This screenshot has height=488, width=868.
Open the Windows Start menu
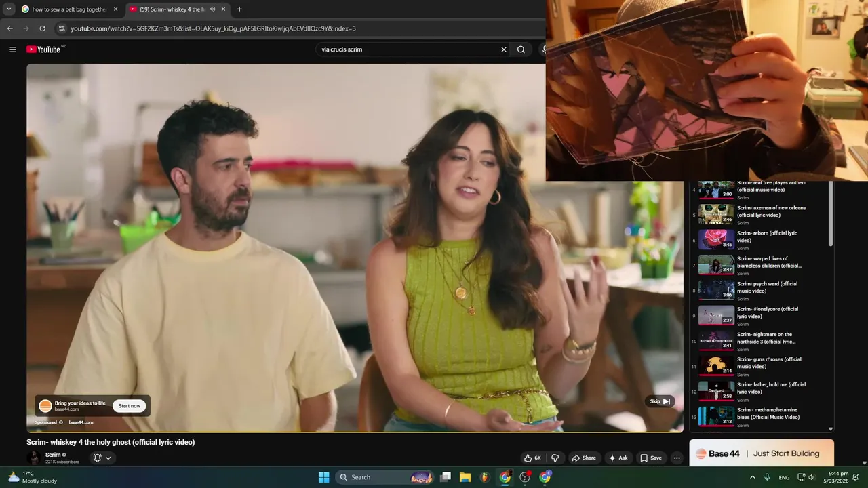point(324,477)
